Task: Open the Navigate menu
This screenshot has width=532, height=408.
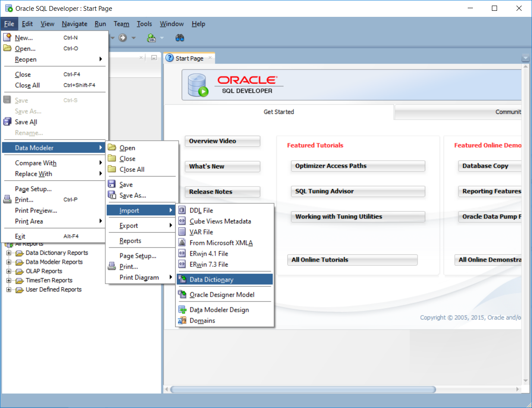Action: [x=74, y=24]
